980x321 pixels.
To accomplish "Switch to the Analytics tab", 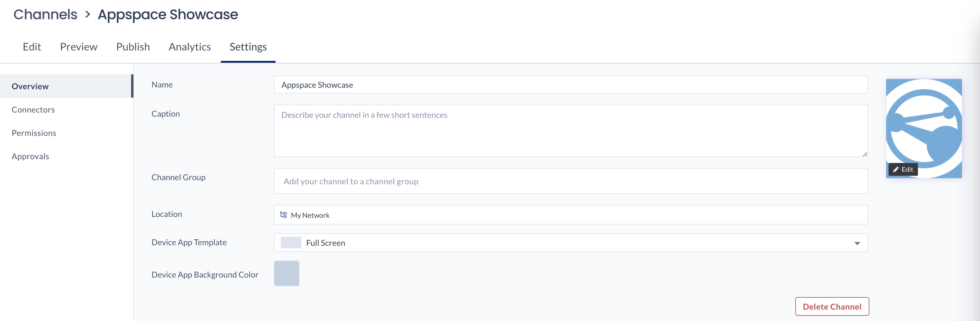I will pyautogui.click(x=189, y=47).
